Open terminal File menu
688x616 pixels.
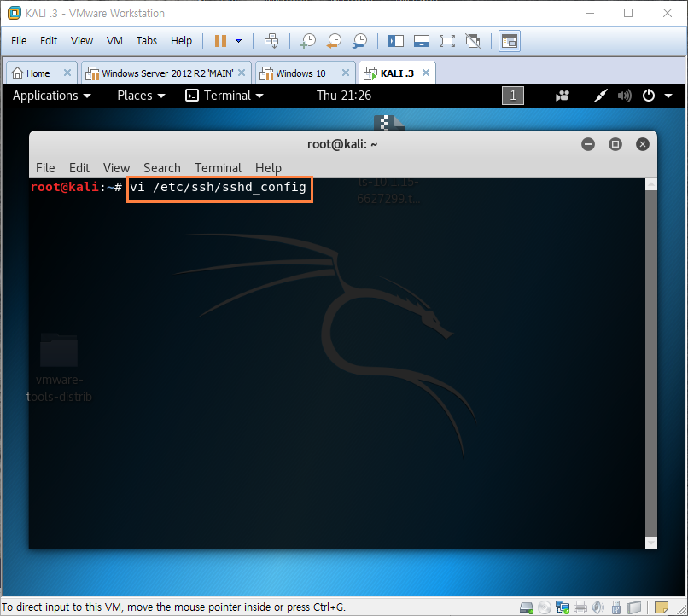click(x=45, y=168)
